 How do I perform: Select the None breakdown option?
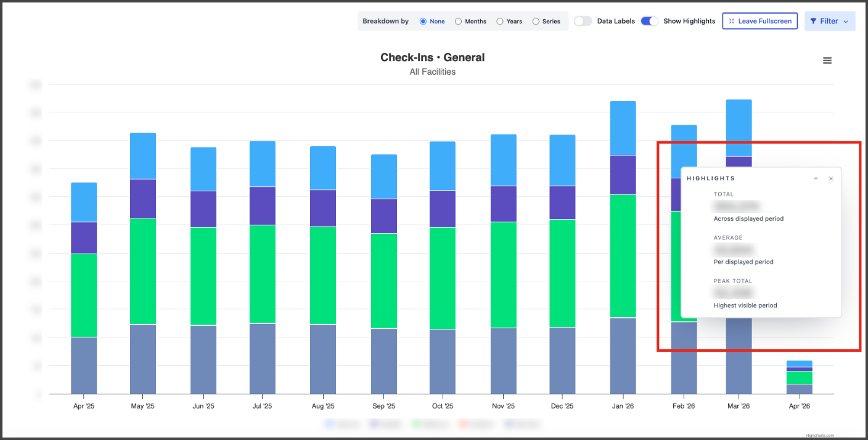[x=423, y=21]
